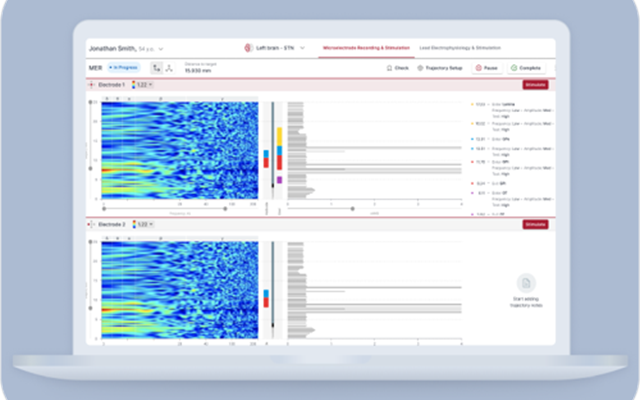Viewport: 640px width, 400px height.
Task: Click the Complete button
Action: click(x=526, y=68)
